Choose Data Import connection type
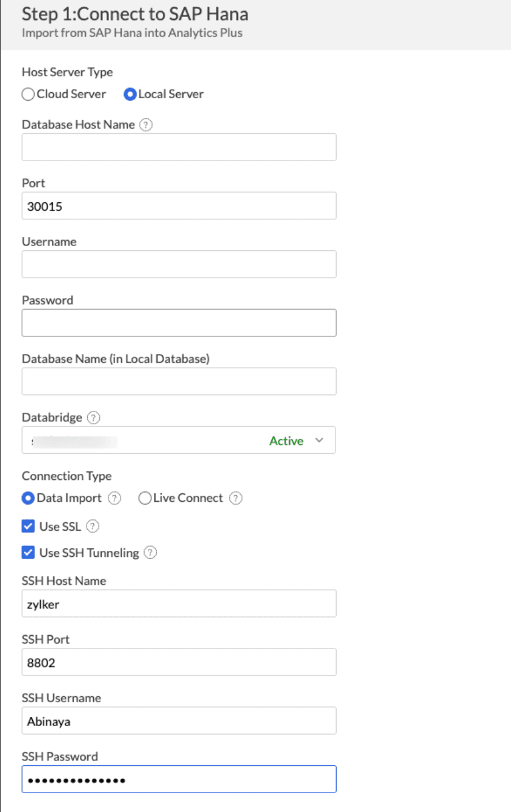 point(28,498)
